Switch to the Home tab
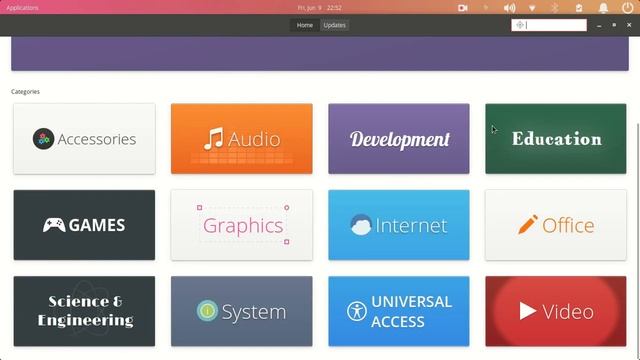Image resolution: width=640 pixels, height=360 pixels. 304,25
